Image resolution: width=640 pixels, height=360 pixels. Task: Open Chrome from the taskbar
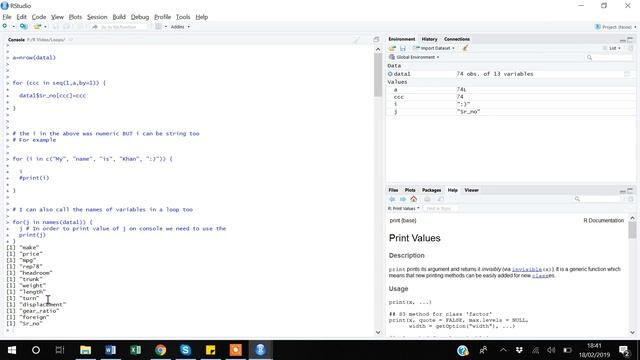tap(160, 350)
